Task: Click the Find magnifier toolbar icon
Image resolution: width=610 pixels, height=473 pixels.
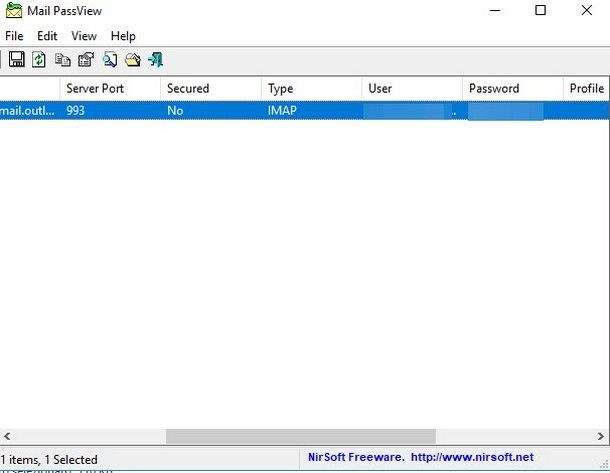Action: pyautogui.click(x=110, y=60)
